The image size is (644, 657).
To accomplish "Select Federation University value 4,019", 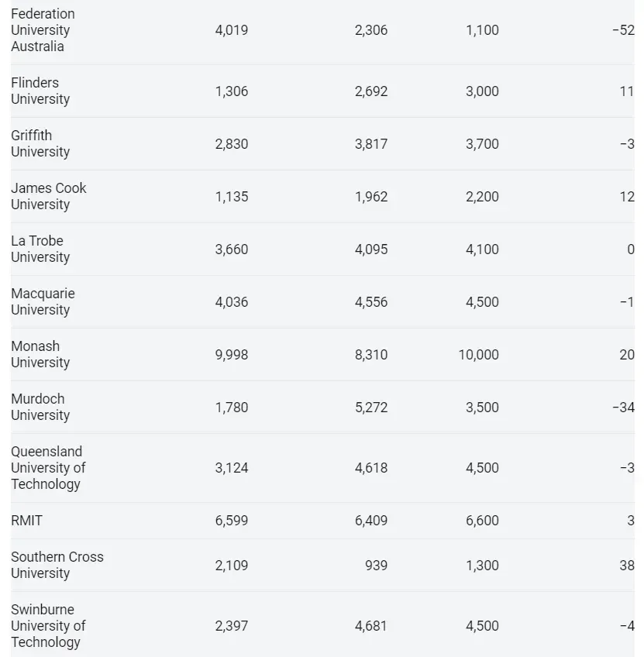I will pyautogui.click(x=232, y=30).
